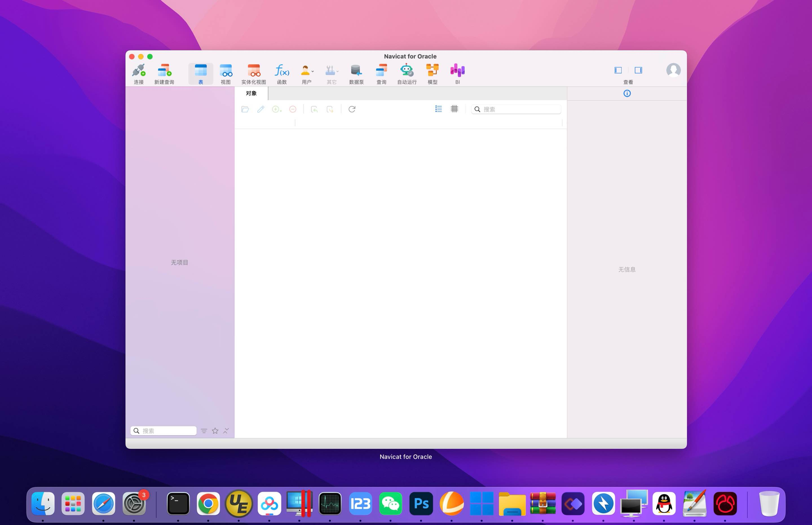
Task: Open Terminal from the Dock
Action: [178, 503]
